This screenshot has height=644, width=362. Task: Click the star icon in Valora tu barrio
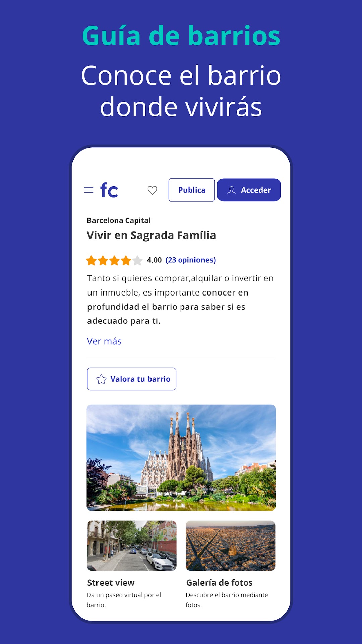pyautogui.click(x=101, y=379)
